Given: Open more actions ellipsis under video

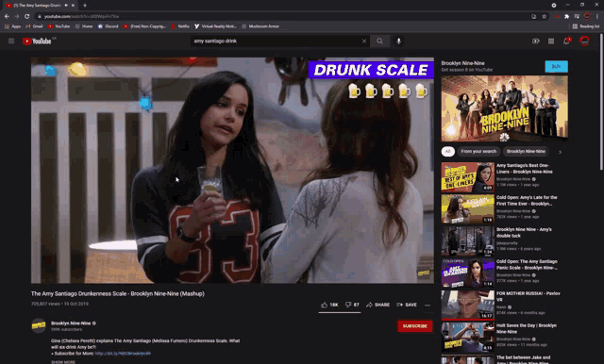Looking at the screenshot, I should point(428,306).
